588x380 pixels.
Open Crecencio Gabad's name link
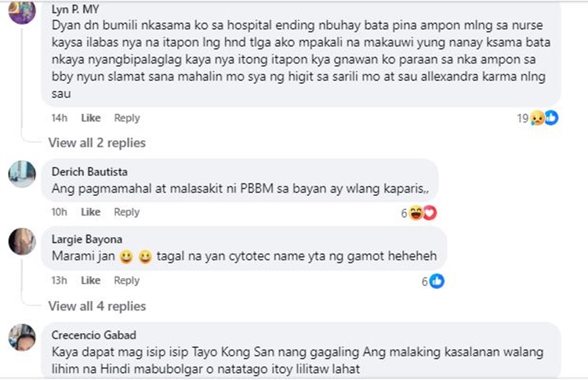pos(94,335)
